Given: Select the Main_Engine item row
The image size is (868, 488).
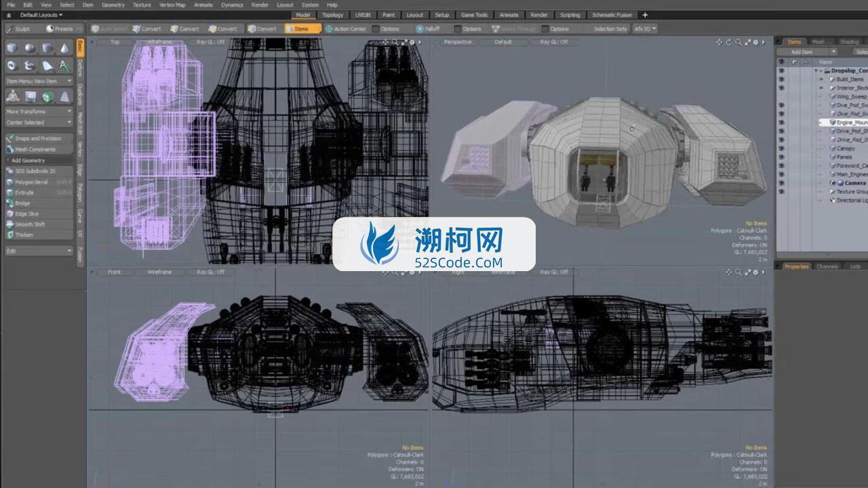Looking at the screenshot, I should (852, 174).
